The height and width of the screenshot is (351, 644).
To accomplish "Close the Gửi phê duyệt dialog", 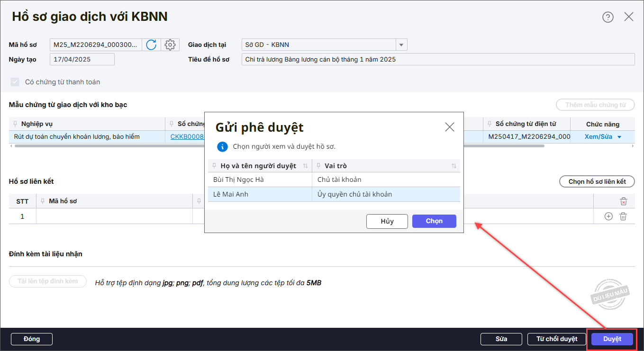I will click(x=449, y=127).
